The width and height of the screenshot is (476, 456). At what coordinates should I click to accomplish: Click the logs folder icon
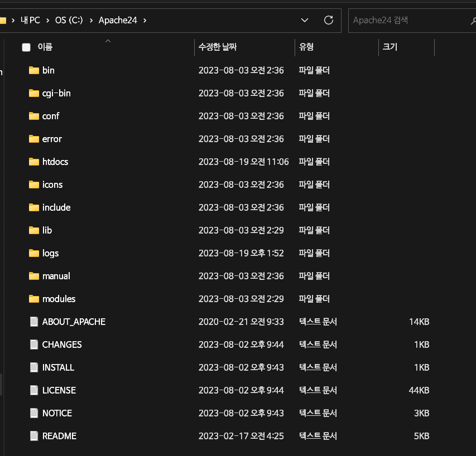point(33,253)
